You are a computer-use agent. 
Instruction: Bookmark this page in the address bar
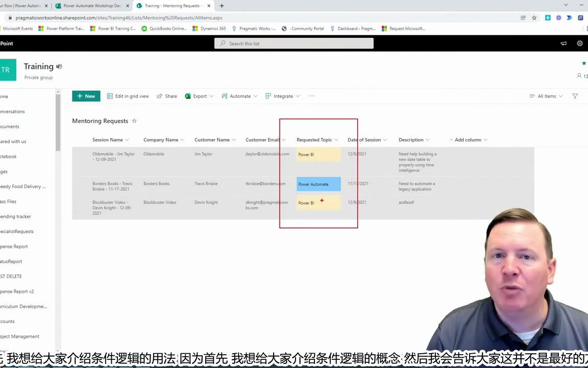pos(534,17)
